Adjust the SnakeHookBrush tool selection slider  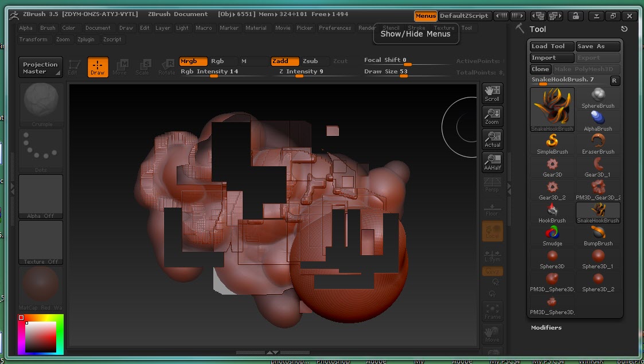coord(568,80)
